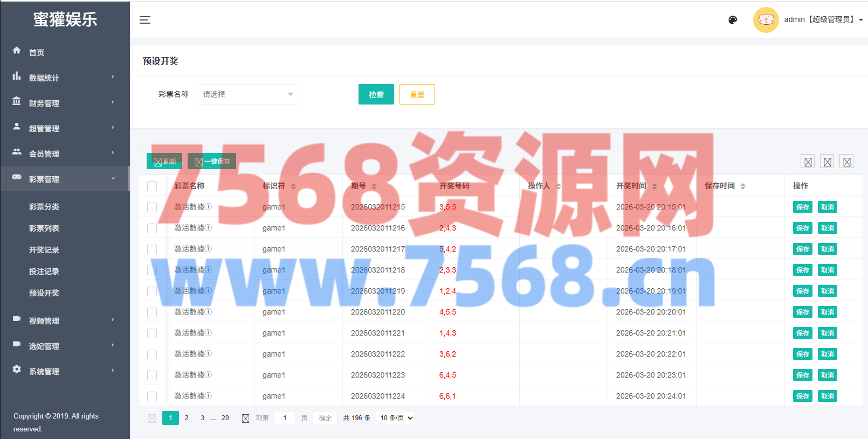Click the admin avatar image
868x439 pixels.
[x=766, y=20]
